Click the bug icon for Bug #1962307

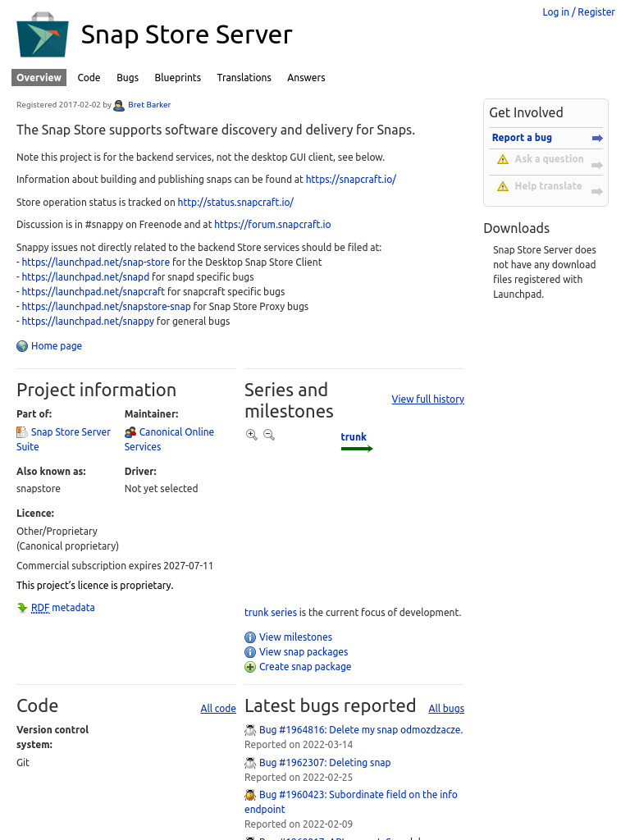tap(250, 762)
